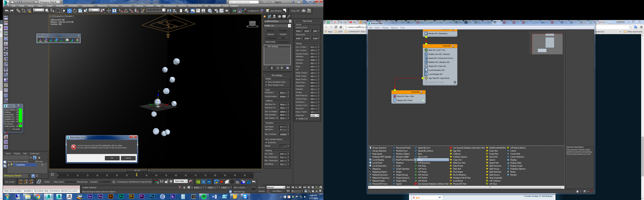Disable the Enable CCD checkbox

coord(297,119)
